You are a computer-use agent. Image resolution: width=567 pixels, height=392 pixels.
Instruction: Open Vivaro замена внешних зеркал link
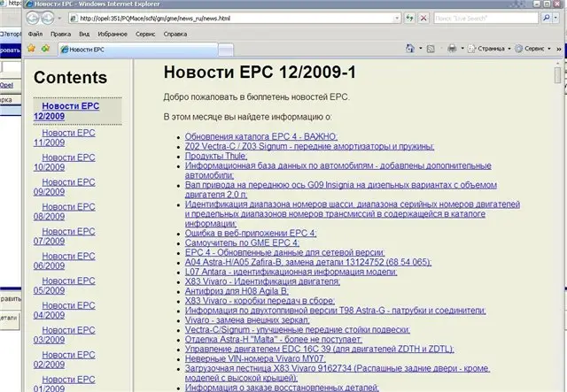(x=247, y=320)
